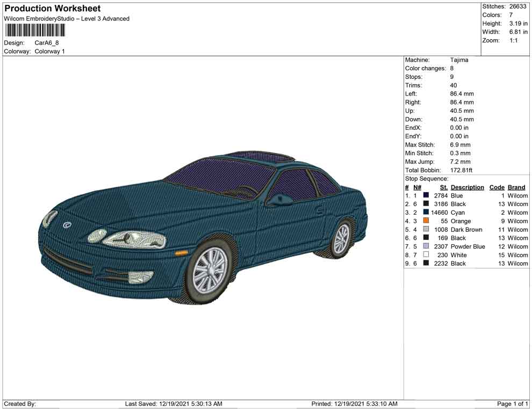Select the Dark Brown thread swatch
The image size is (532, 409).
tap(426, 230)
